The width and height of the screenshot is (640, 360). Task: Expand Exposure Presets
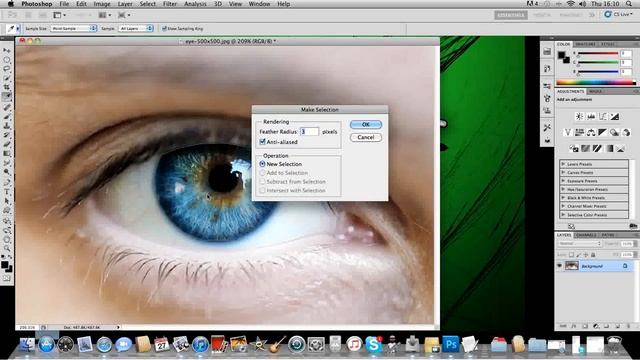point(563,180)
